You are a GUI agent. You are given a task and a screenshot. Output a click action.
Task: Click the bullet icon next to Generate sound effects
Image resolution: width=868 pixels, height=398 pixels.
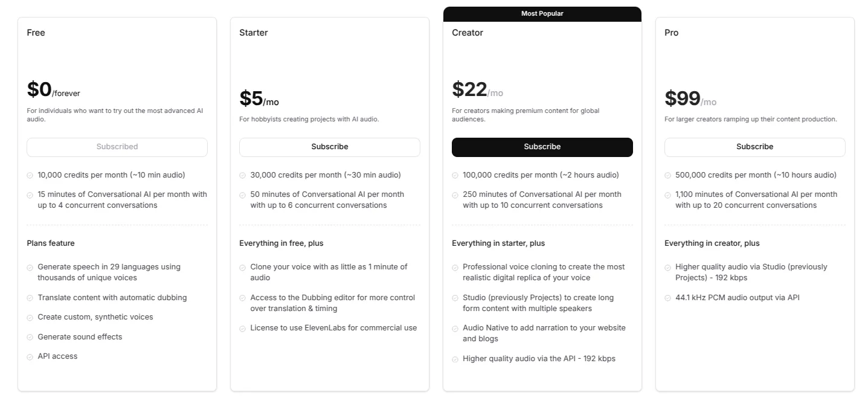(30, 337)
